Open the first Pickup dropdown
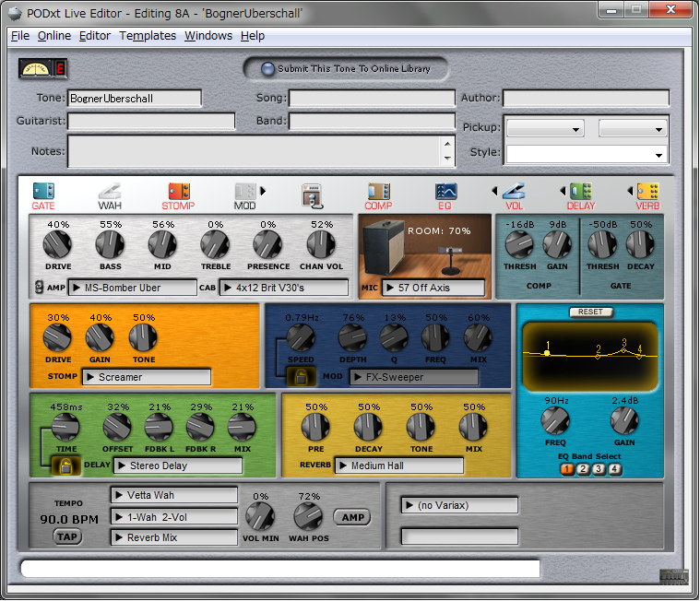The image size is (700, 601). (546, 128)
